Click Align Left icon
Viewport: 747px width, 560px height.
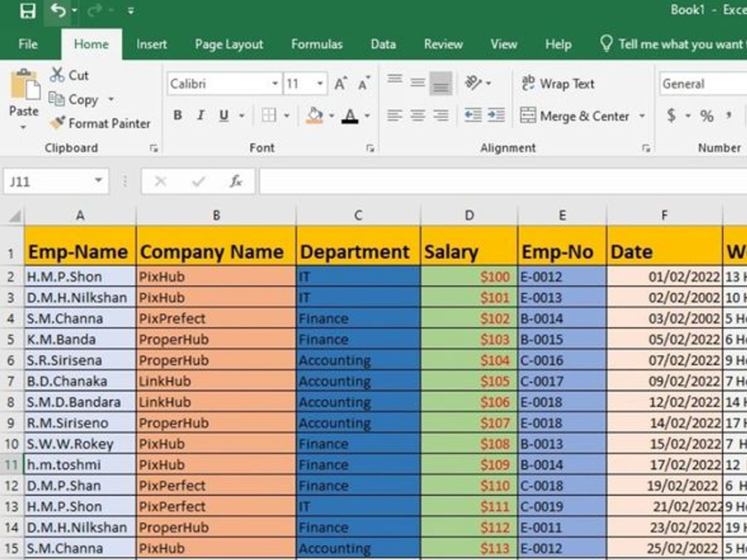[394, 115]
